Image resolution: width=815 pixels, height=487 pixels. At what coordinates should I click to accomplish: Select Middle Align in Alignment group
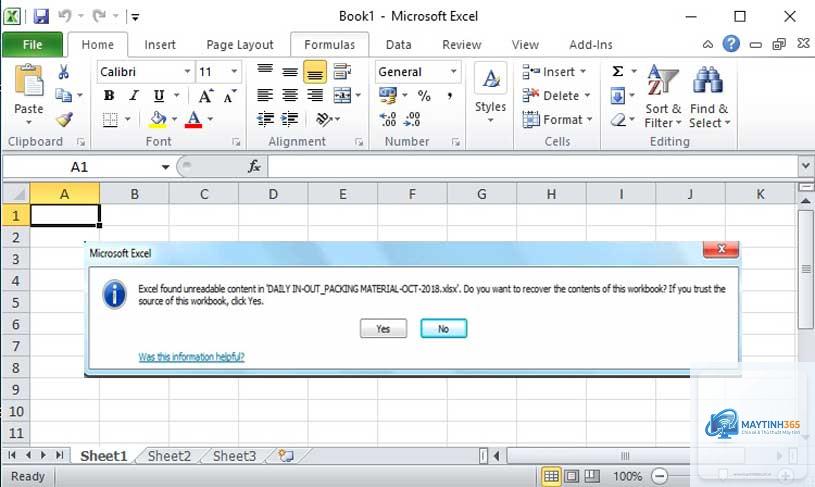tap(290, 71)
